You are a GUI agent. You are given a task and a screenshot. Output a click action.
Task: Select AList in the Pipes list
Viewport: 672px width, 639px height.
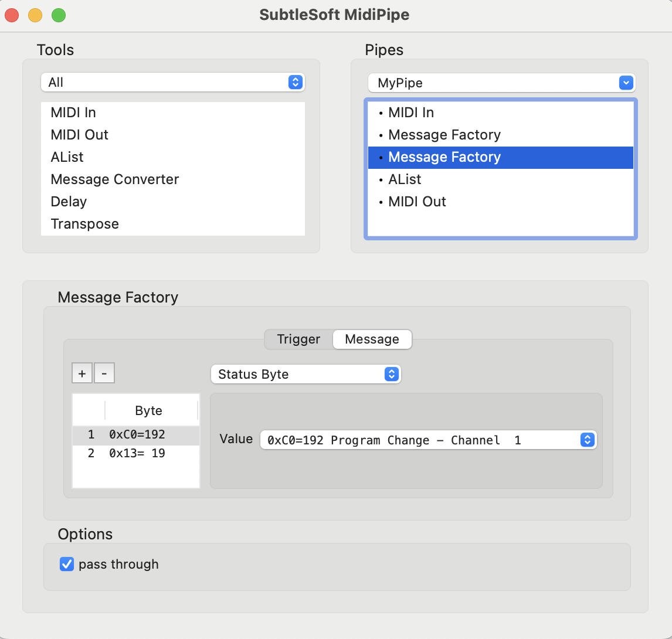coord(405,179)
